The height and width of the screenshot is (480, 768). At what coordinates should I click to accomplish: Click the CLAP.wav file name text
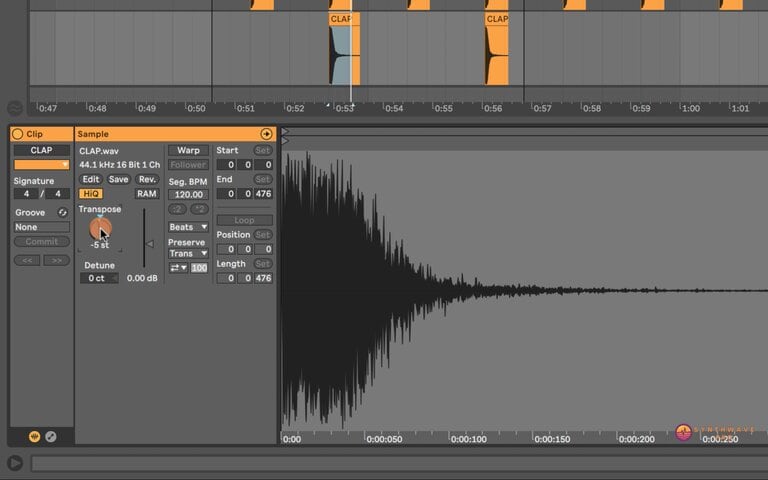[x=99, y=151]
